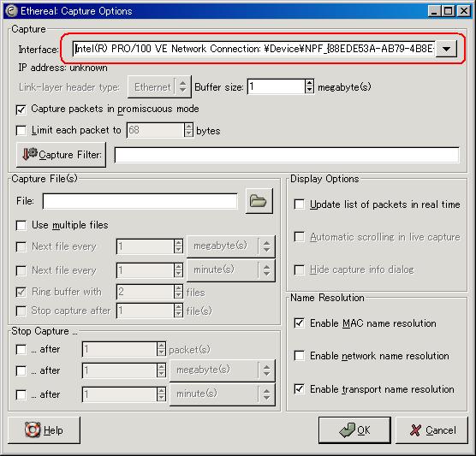
Task: Tick Use multiple files checkbox
Action: click(21, 225)
